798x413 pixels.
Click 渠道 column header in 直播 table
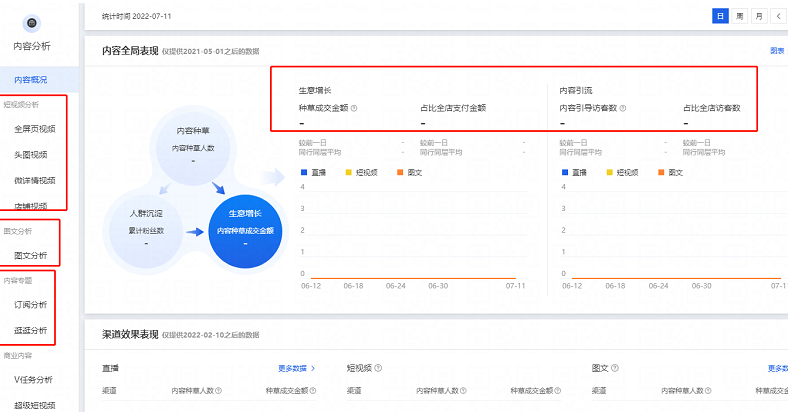(x=109, y=391)
